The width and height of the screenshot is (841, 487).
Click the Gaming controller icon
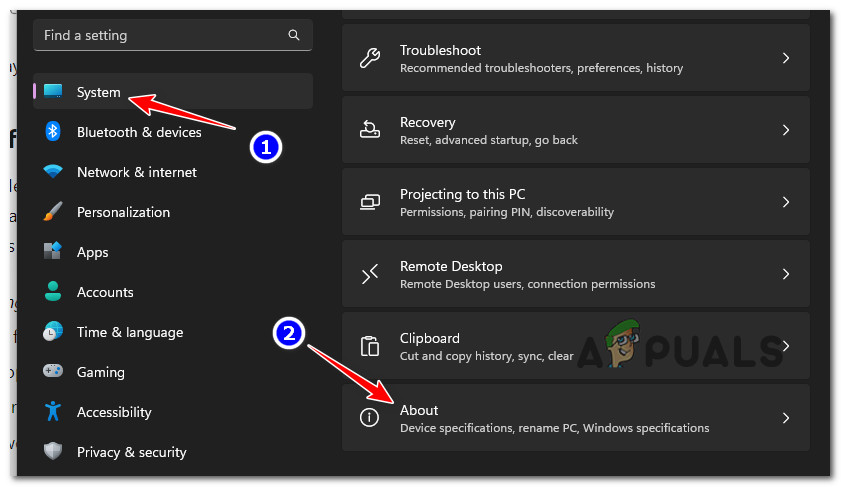pyautogui.click(x=53, y=372)
